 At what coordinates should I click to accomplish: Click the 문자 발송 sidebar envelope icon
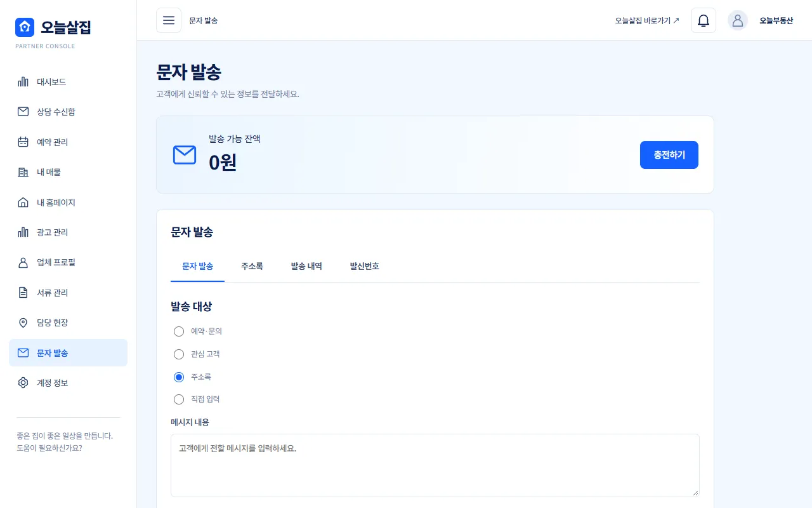tap(23, 353)
